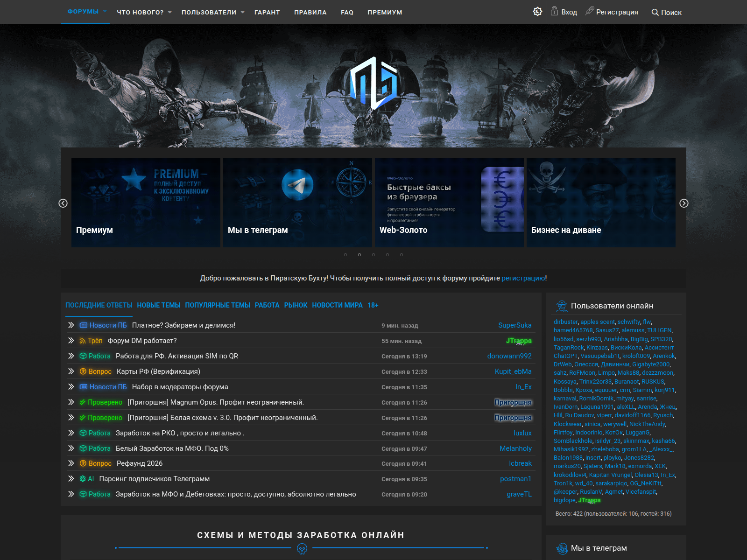Viewport: 747px width, 560px height.
Task: Open online user dirbuster profile
Action: 566,322
